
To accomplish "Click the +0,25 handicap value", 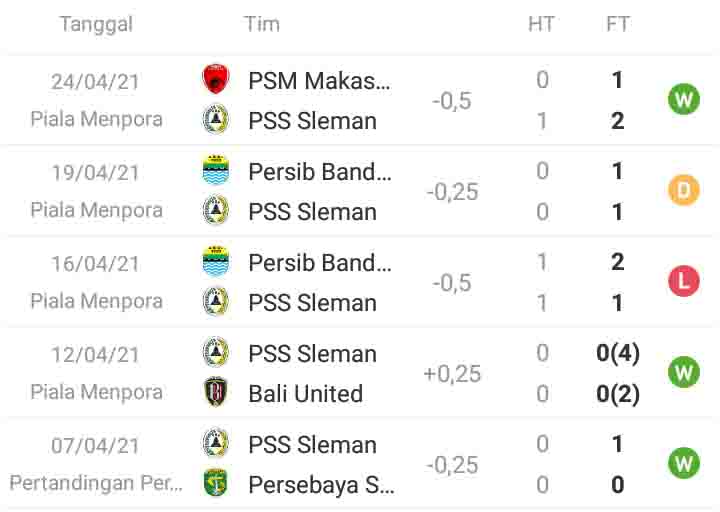I will (x=452, y=373).
